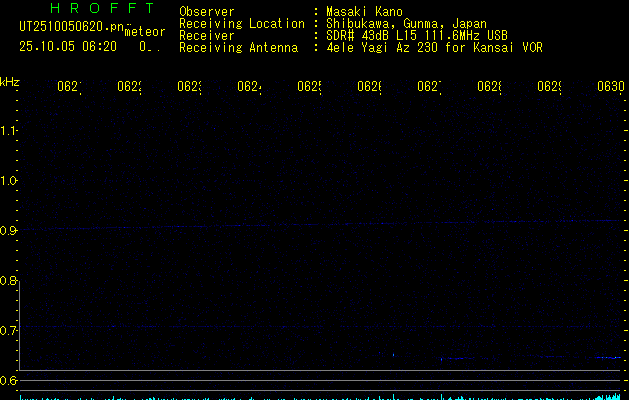Click the red 'meteor' label
The height and width of the screenshot is (400, 629).
[144, 32]
